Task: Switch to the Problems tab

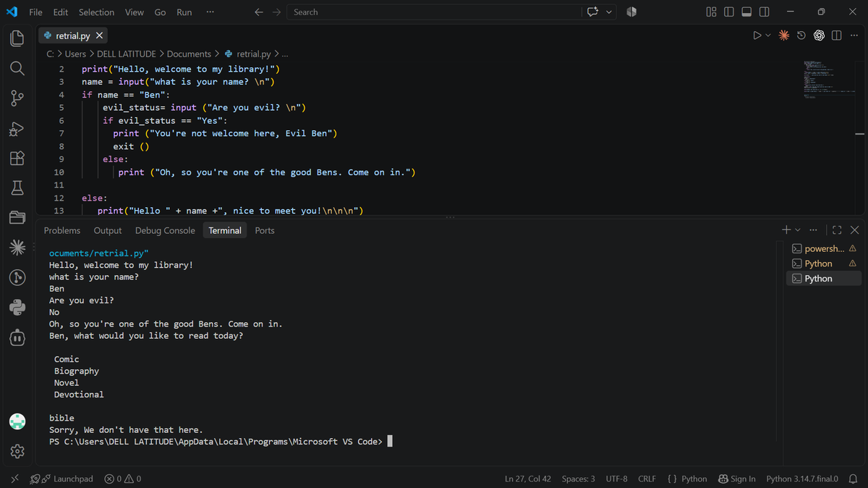Action: [62, 230]
